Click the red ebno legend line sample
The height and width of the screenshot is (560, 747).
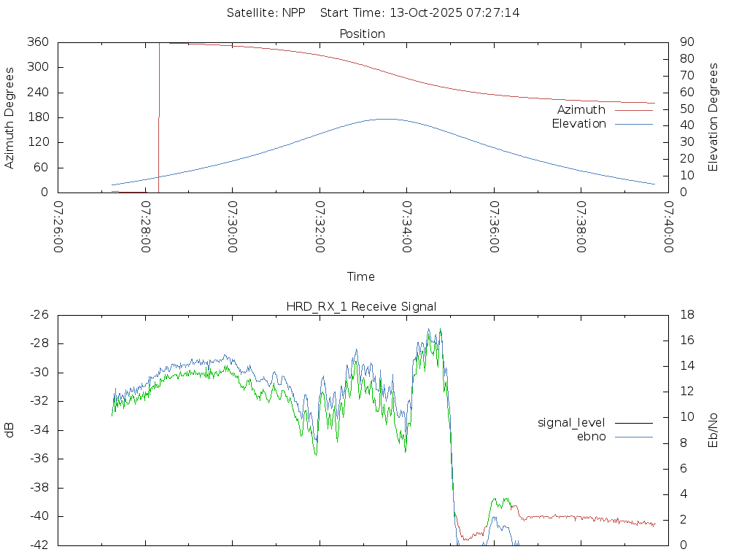(633, 436)
